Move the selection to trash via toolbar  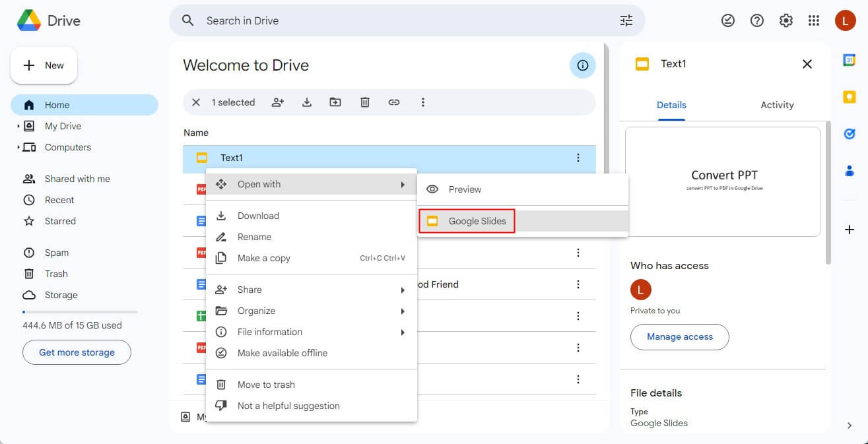click(364, 102)
